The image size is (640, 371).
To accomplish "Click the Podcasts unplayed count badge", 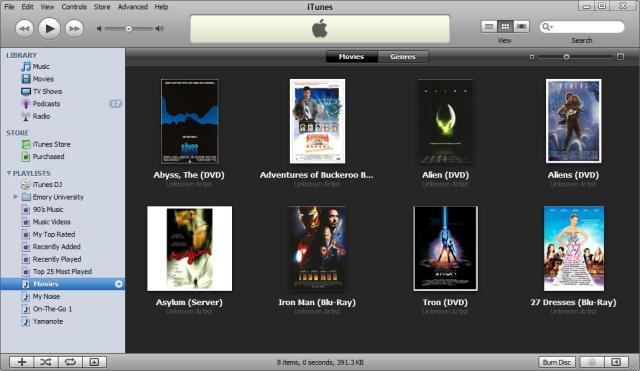I will (116, 104).
